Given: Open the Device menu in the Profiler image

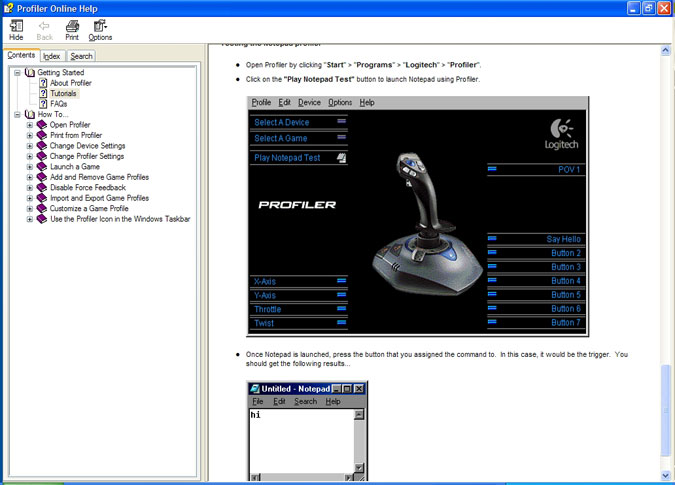Looking at the screenshot, I should (309, 102).
